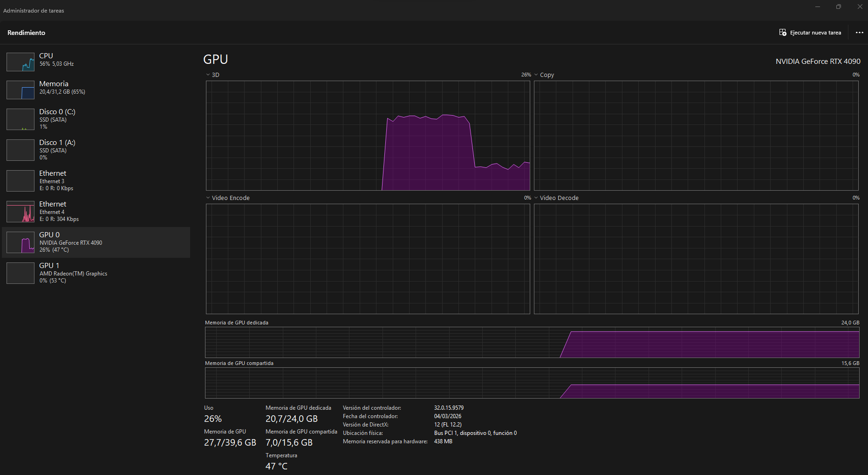Screen dimensions: 868x475
Task: Click the 47 °C temperature value
Action: point(276,466)
